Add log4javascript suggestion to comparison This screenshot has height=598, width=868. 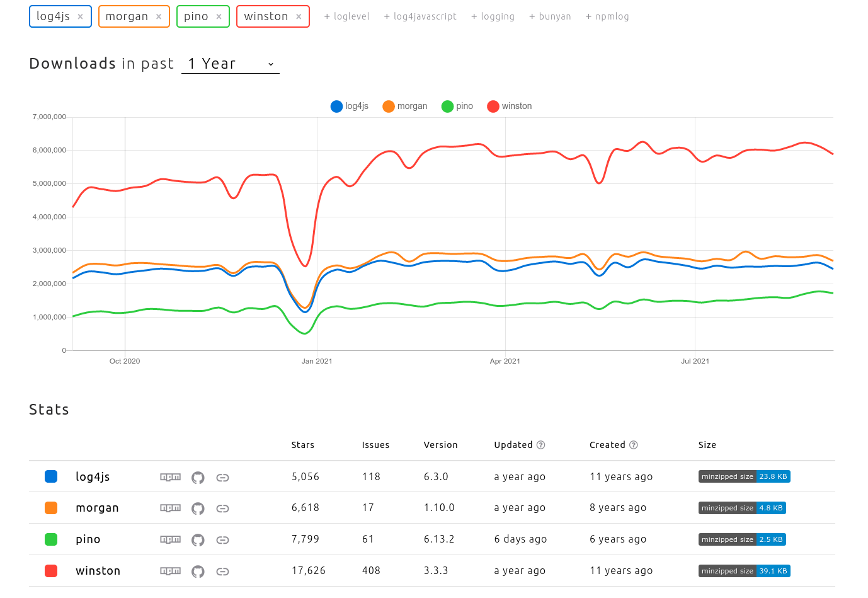(420, 16)
